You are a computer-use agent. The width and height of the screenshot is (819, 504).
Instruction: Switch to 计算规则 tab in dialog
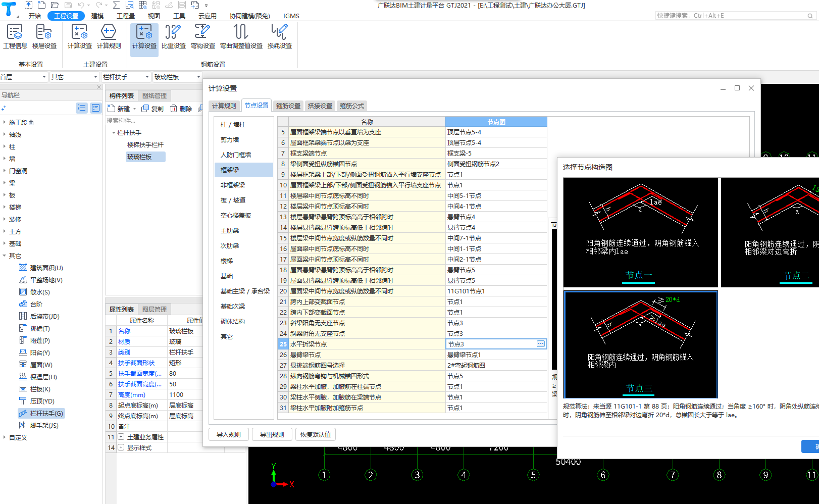tap(224, 106)
